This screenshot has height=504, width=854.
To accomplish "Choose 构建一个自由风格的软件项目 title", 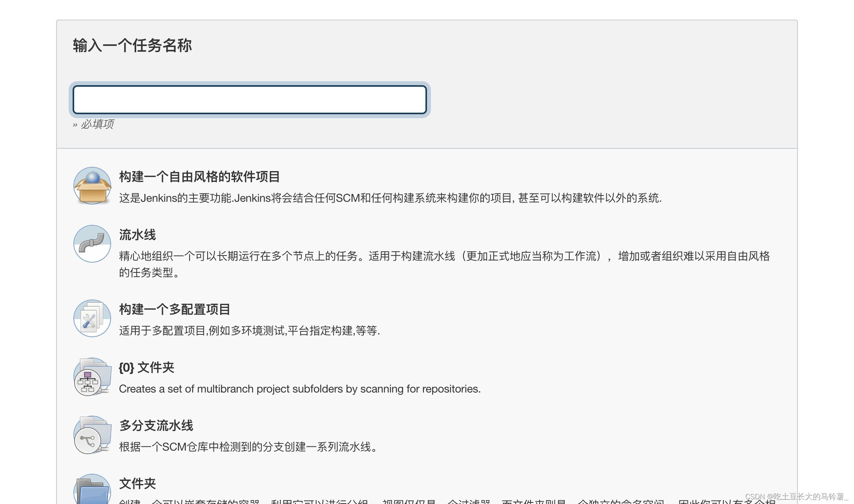I will click(199, 177).
